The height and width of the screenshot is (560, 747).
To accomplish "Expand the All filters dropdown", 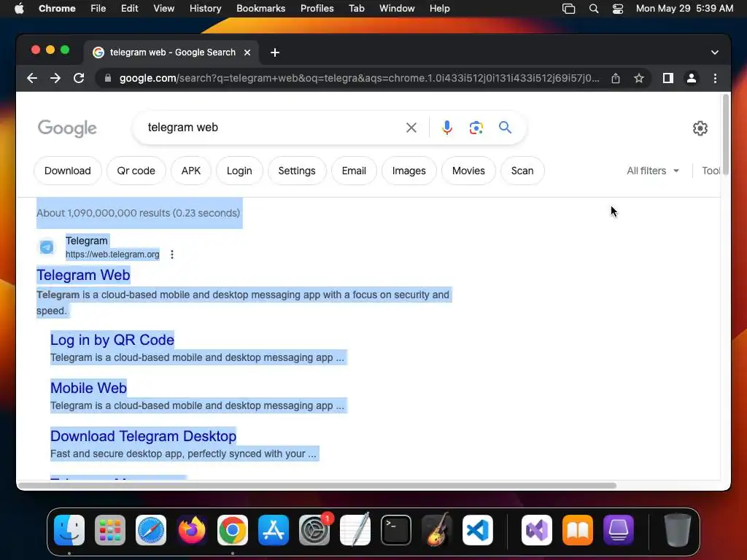I will (x=653, y=171).
